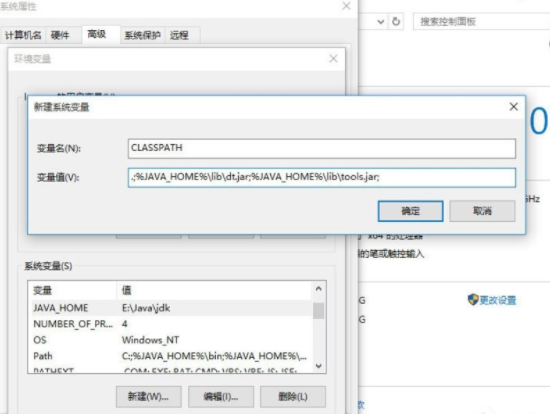Click the 变量值 input field with JAVA_HOME paths
The image size is (550, 414).
[x=322, y=177]
